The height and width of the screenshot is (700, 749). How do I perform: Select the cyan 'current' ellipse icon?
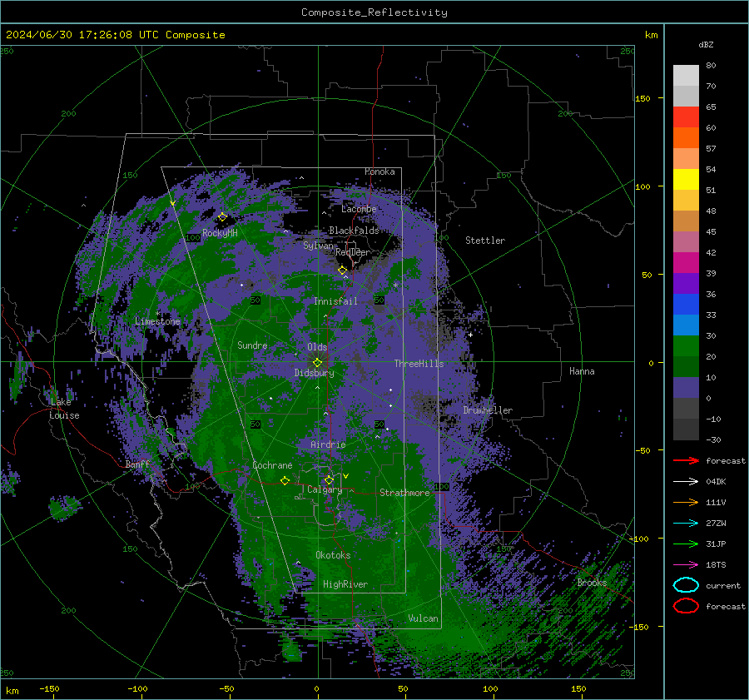tap(686, 585)
